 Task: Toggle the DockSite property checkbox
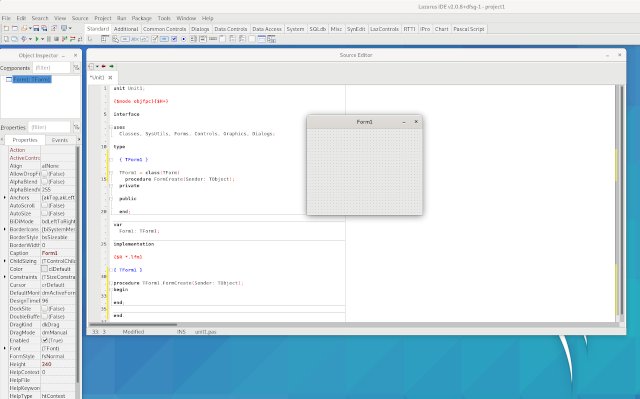[44, 309]
